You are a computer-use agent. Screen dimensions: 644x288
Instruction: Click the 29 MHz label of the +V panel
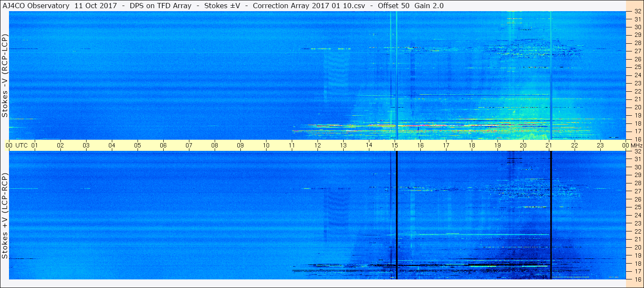pos(638,175)
